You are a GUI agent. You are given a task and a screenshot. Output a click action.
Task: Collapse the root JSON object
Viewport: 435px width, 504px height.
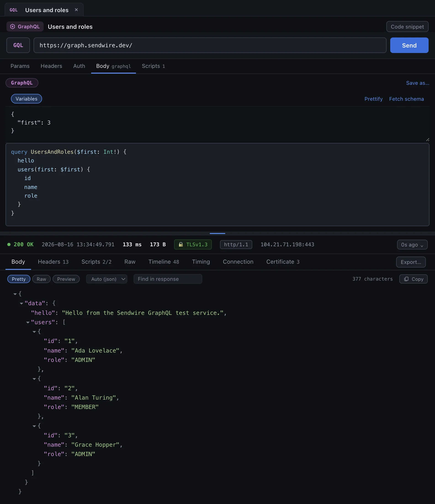pyautogui.click(x=15, y=294)
